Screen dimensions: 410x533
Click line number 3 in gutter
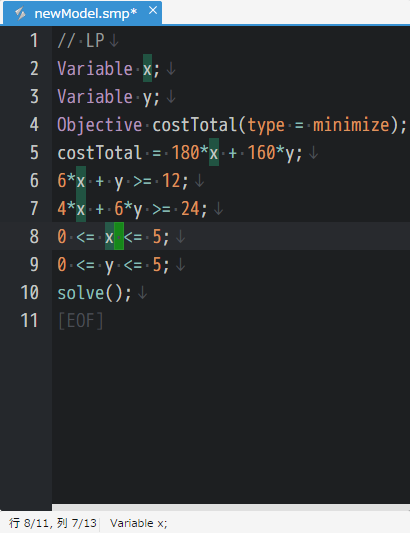pos(34,96)
